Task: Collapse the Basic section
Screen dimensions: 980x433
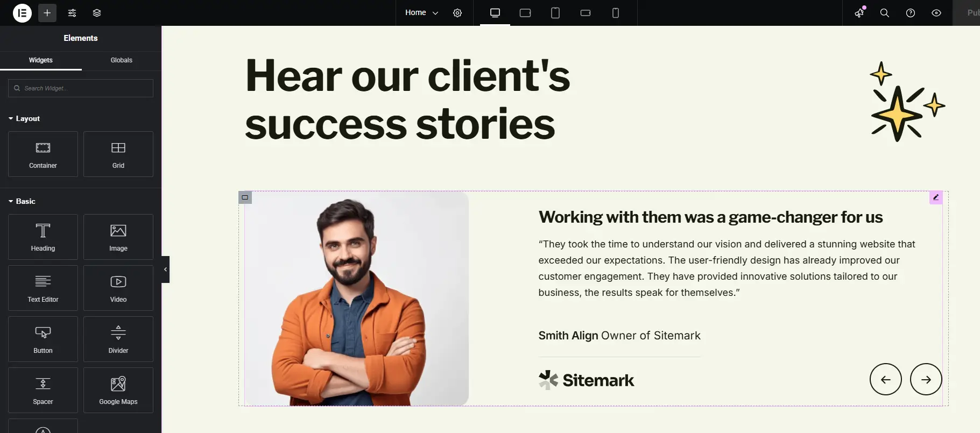Action: (x=22, y=201)
